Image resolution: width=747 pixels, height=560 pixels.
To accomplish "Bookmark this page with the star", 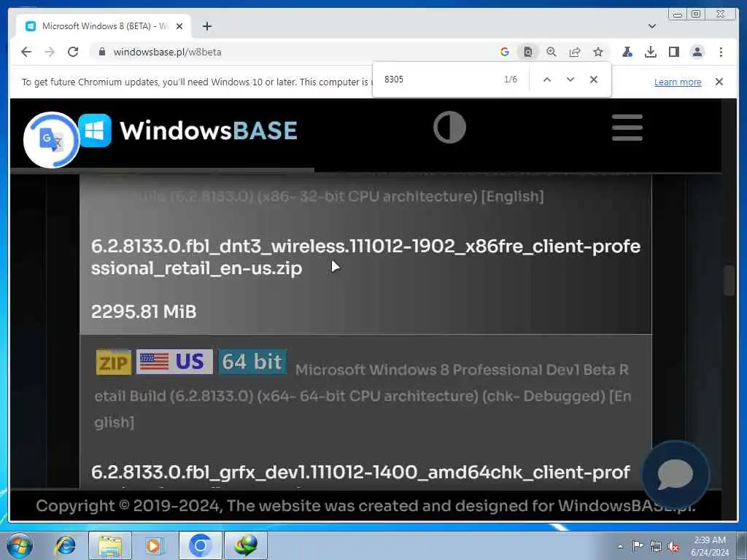I will tap(598, 52).
